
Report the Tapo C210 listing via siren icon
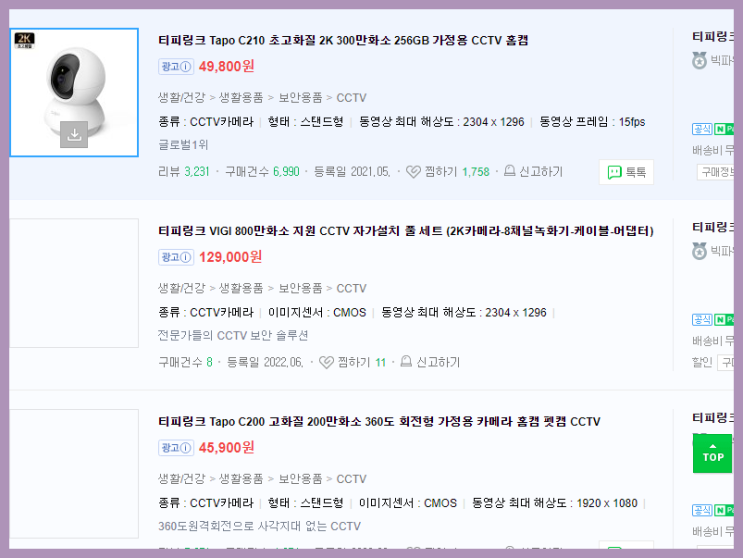pyautogui.click(x=509, y=171)
